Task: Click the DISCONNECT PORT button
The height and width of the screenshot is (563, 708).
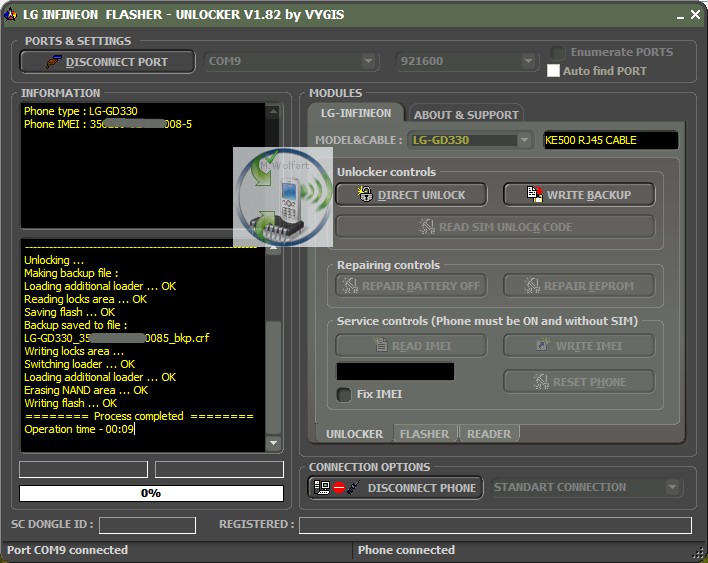Action: click(107, 61)
